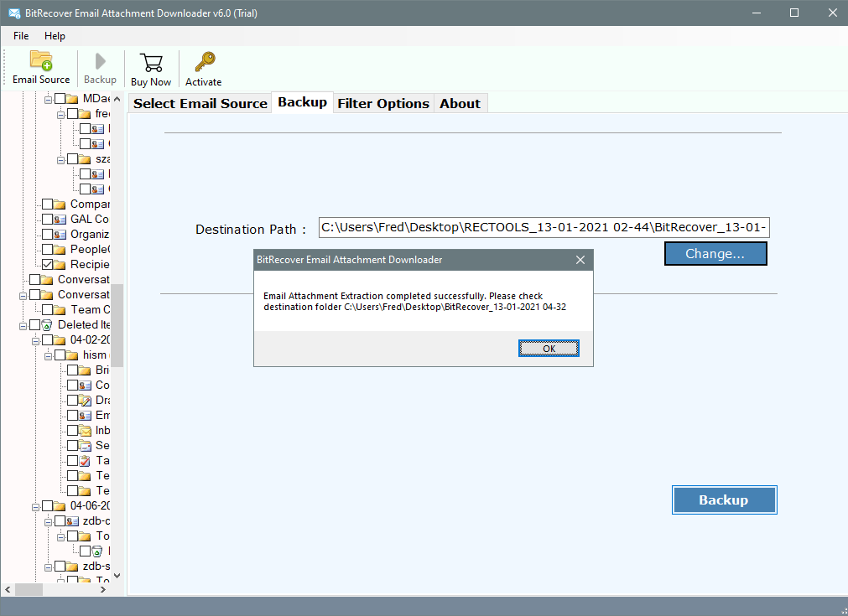Click the Activate key icon
Viewport: 848px width, 616px height.
tap(205, 62)
